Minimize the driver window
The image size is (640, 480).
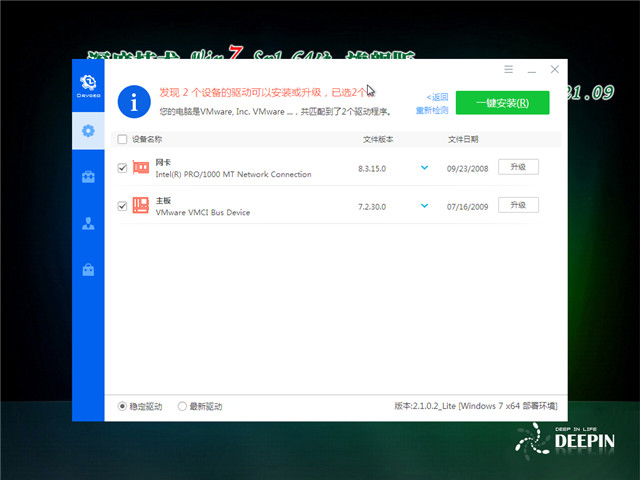tap(531, 70)
